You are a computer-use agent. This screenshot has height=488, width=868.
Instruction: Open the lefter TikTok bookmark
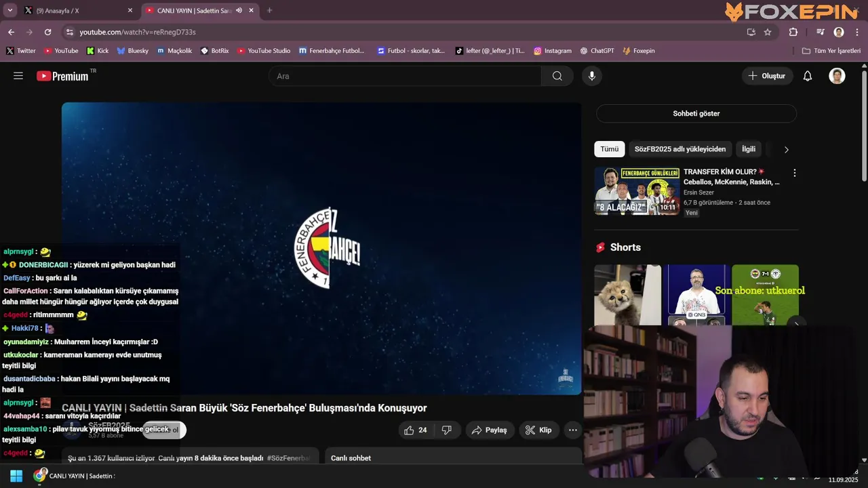click(490, 51)
